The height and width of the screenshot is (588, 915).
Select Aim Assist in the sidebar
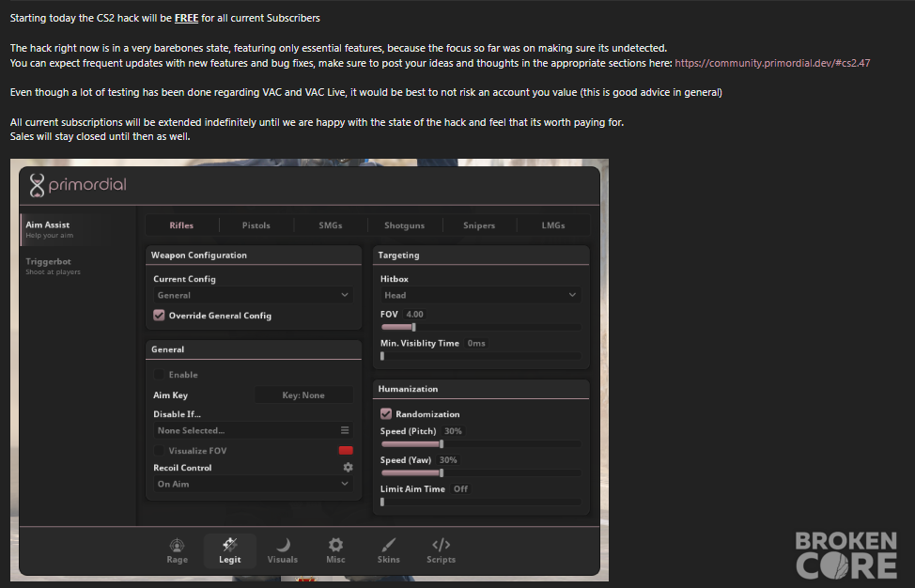point(78,229)
